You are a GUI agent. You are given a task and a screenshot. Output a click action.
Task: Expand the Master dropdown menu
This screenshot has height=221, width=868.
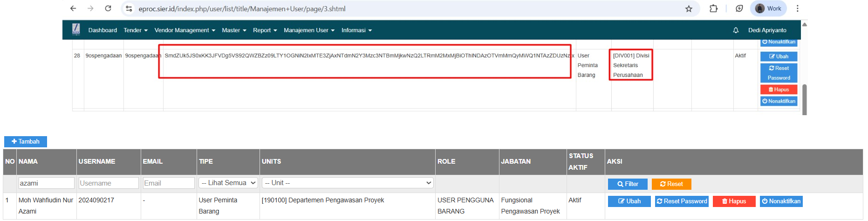(234, 30)
